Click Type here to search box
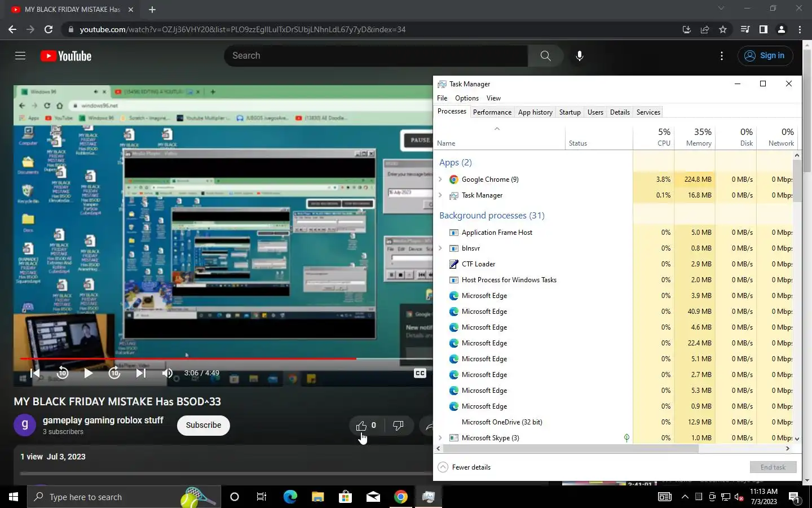812x508 pixels. [124, 497]
